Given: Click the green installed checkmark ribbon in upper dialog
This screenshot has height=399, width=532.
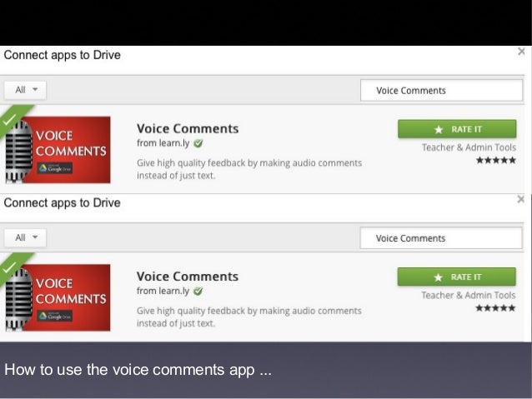Looking at the screenshot, I should tap(11, 118).
